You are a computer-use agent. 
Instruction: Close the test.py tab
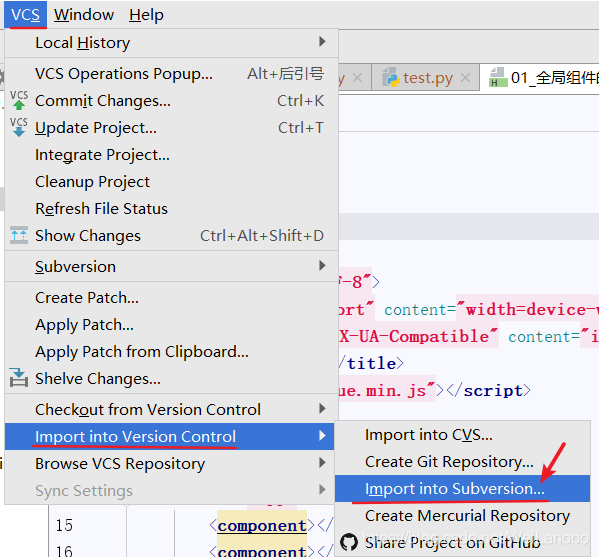[465, 78]
